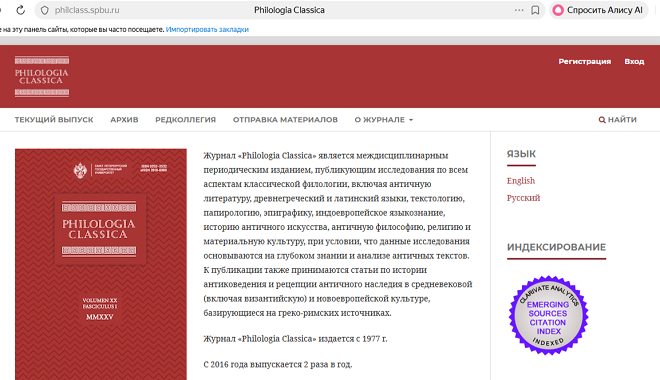Click the journal cover thumbnail
Screen dimensions: 660x380
(101, 264)
